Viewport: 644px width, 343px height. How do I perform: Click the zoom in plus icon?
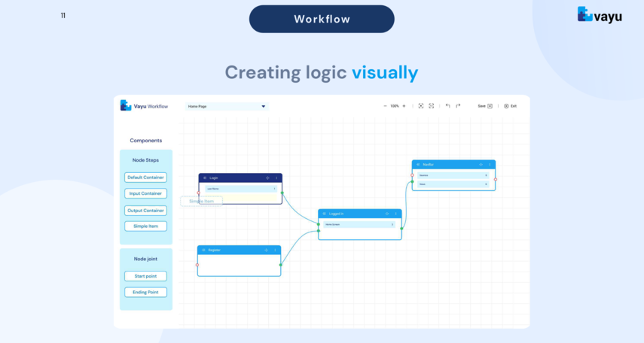pyautogui.click(x=404, y=106)
